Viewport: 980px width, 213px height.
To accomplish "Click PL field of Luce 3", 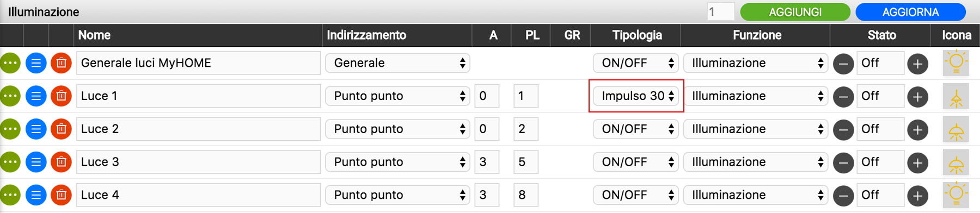I will coord(525,162).
